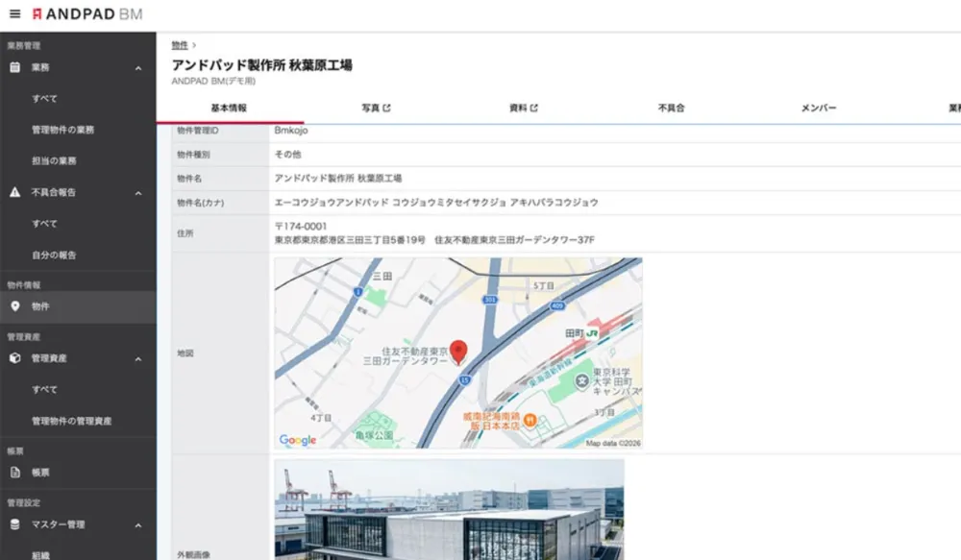Click the exterior building photo thumbnail
The height and width of the screenshot is (560, 961).
[x=449, y=510]
